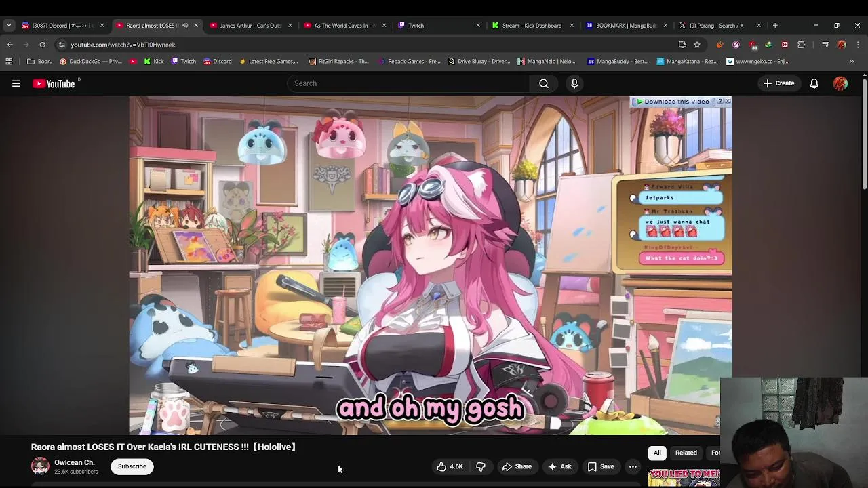Open new browser tab with plus

[775, 25]
